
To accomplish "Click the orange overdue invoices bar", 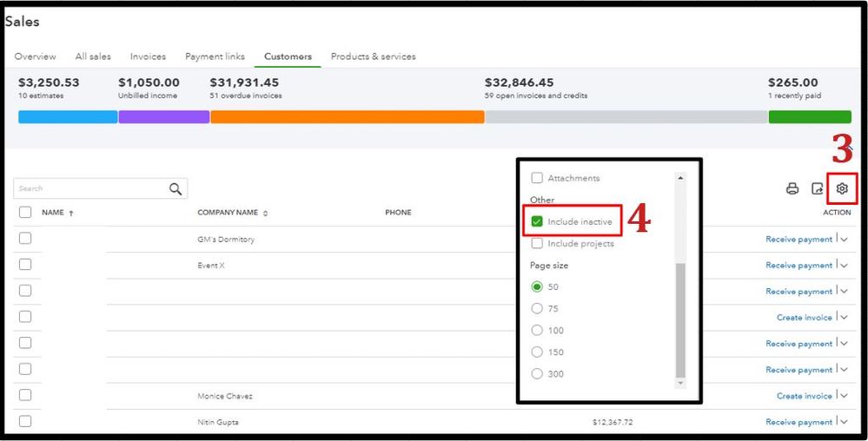I will pyautogui.click(x=347, y=116).
